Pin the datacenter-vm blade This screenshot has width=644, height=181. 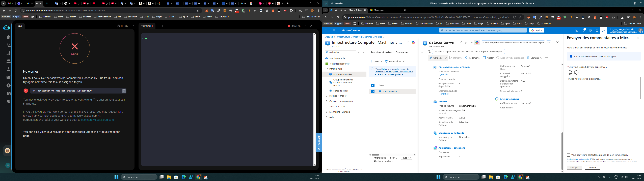[461, 43]
